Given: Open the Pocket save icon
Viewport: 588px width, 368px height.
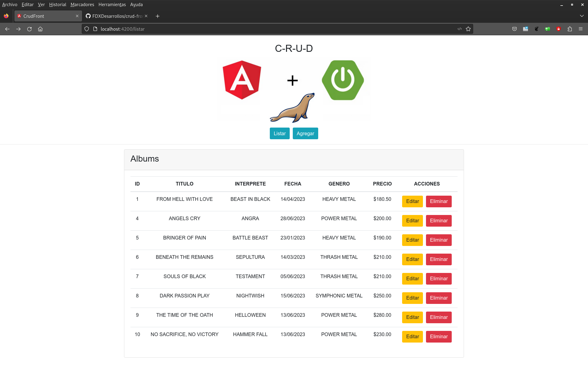Looking at the screenshot, I should pos(514,29).
